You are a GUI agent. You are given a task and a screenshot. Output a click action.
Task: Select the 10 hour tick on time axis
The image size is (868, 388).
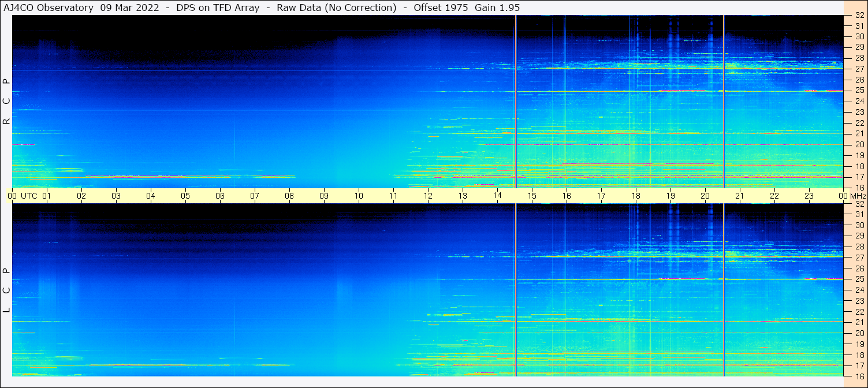point(359,196)
